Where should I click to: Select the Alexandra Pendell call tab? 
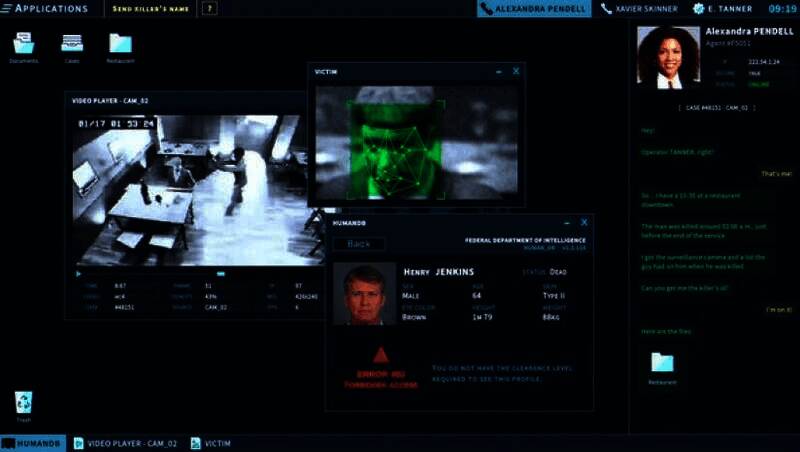coord(534,9)
